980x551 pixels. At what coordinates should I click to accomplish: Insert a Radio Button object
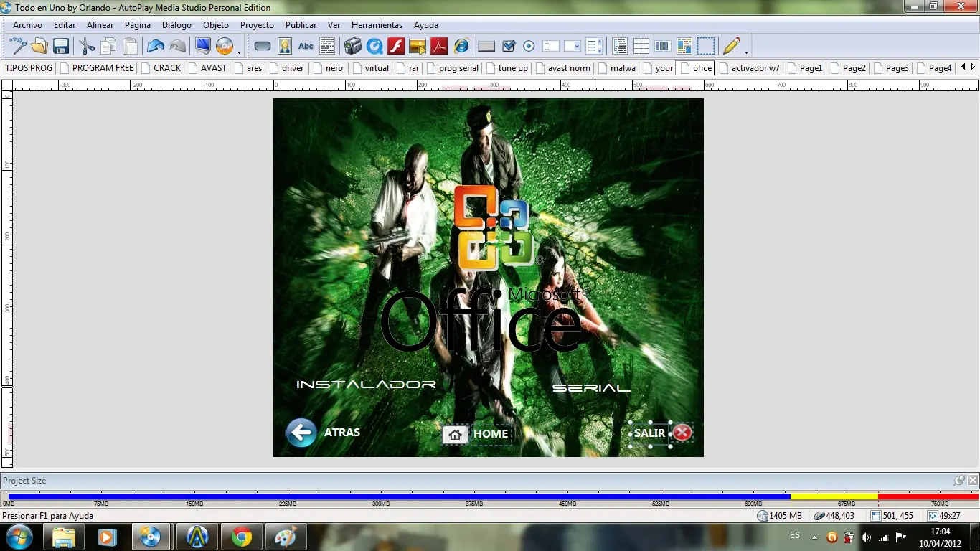pyautogui.click(x=529, y=46)
